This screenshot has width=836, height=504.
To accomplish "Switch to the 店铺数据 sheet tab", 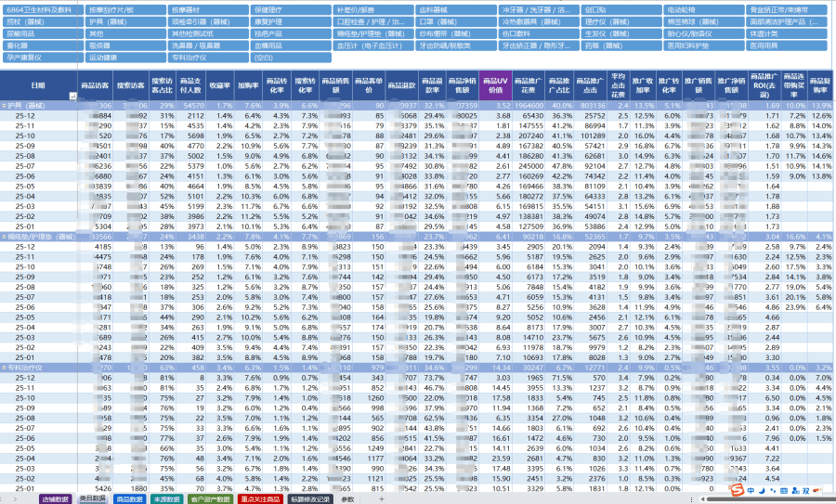I will pyautogui.click(x=55, y=498).
